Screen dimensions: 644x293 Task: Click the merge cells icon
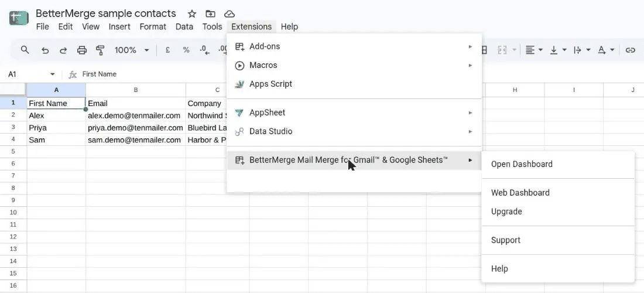point(502,50)
